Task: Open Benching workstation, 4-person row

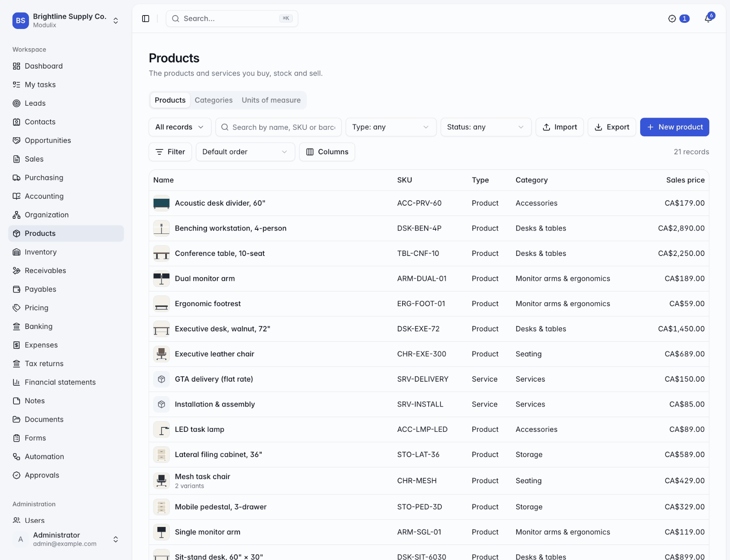Action: pos(429,229)
